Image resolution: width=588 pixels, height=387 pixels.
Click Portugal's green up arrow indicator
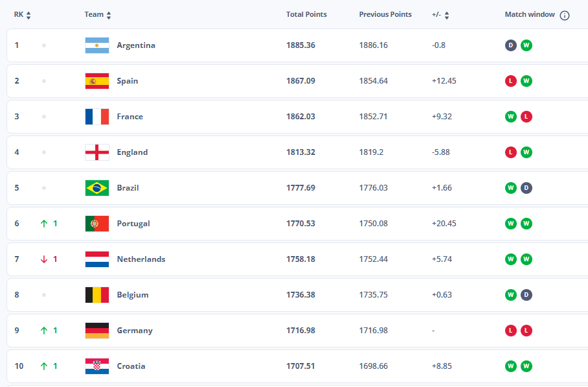coord(44,224)
